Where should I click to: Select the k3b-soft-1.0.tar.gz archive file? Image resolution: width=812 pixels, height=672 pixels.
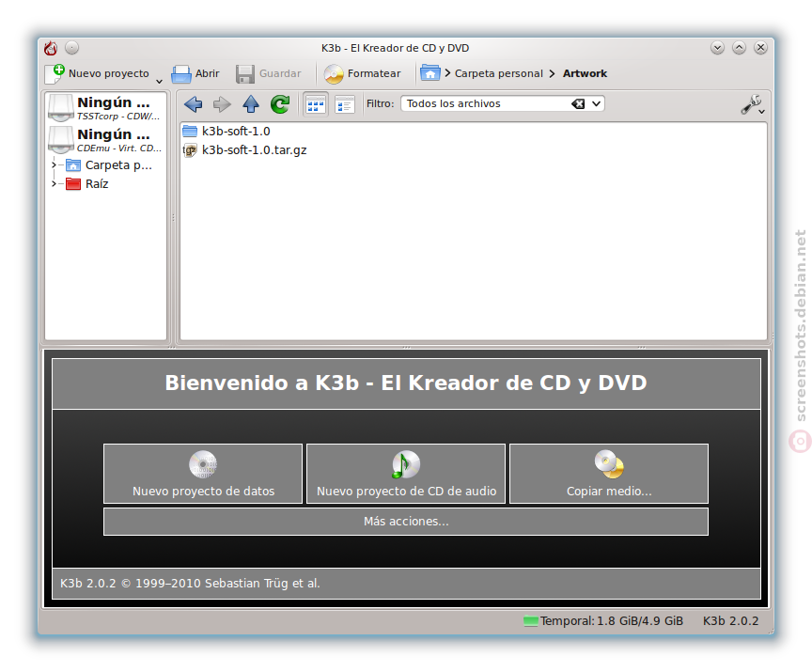click(x=244, y=150)
